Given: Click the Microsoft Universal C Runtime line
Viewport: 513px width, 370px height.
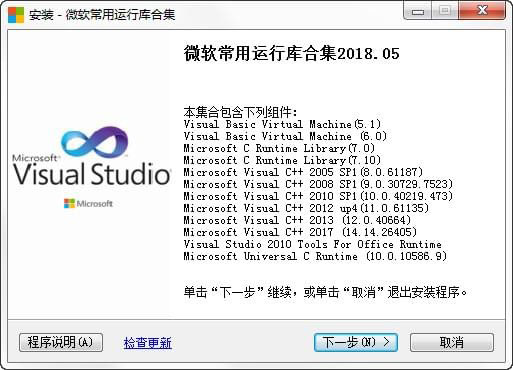Looking at the screenshot, I should (315, 256).
